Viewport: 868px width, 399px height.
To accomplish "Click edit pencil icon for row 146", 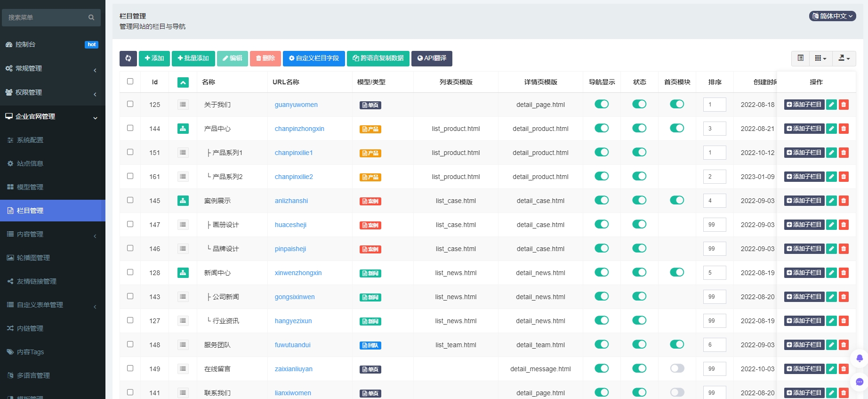I will pos(831,249).
